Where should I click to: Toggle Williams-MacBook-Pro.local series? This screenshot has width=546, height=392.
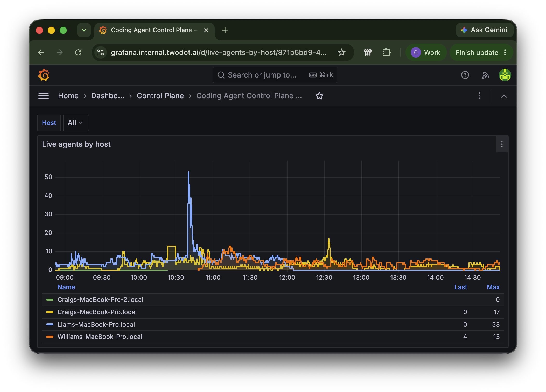tap(100, 337)
